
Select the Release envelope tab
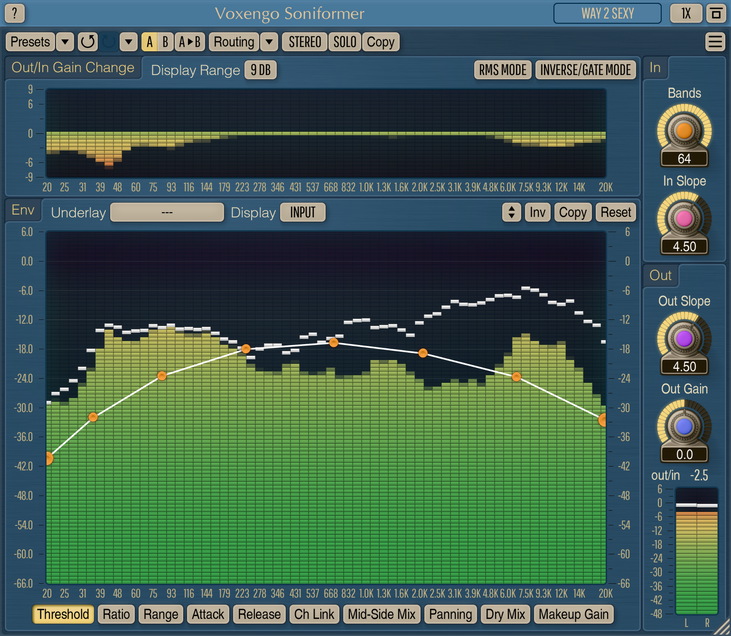[259, 615]
